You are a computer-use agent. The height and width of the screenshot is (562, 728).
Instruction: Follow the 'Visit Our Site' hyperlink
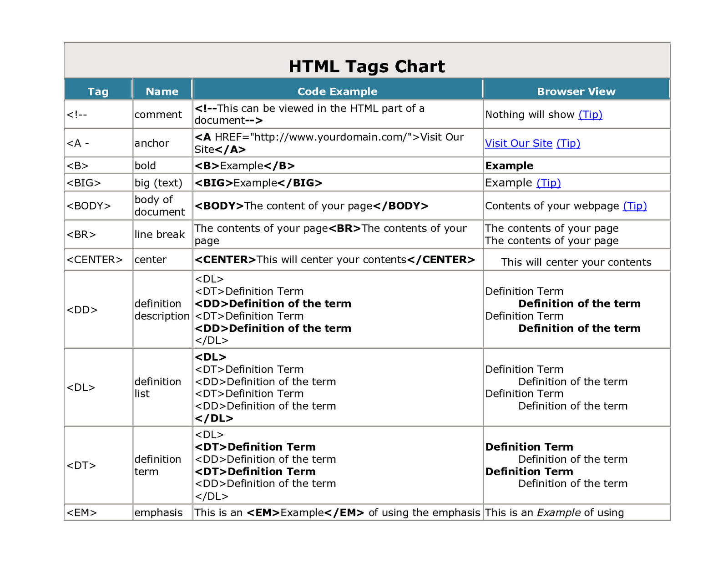(519, 143)
